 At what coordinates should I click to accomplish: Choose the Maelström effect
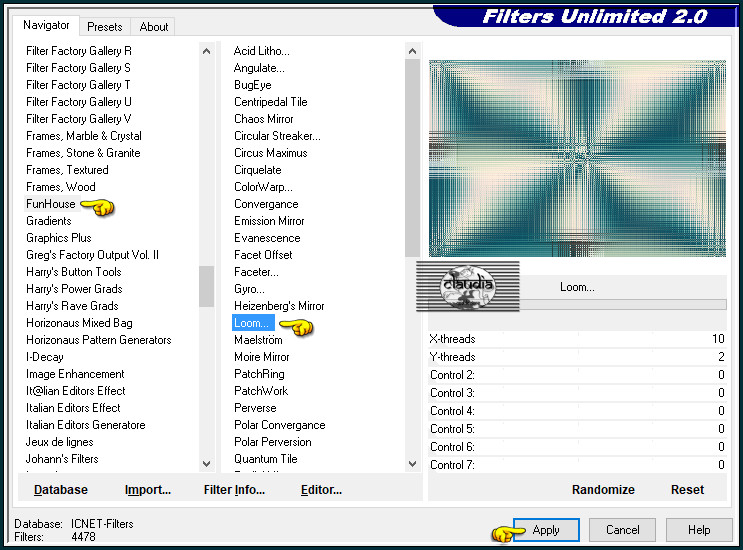(x=258, y=340)
